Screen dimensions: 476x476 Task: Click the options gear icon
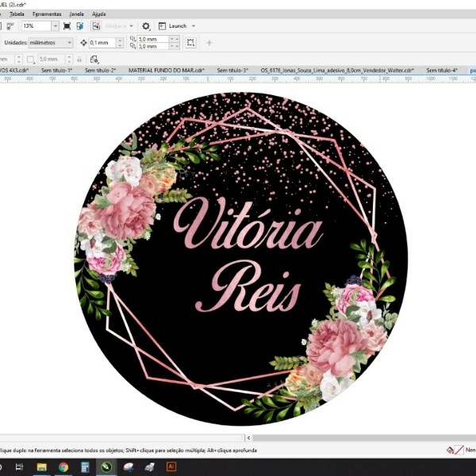(145, 26)
